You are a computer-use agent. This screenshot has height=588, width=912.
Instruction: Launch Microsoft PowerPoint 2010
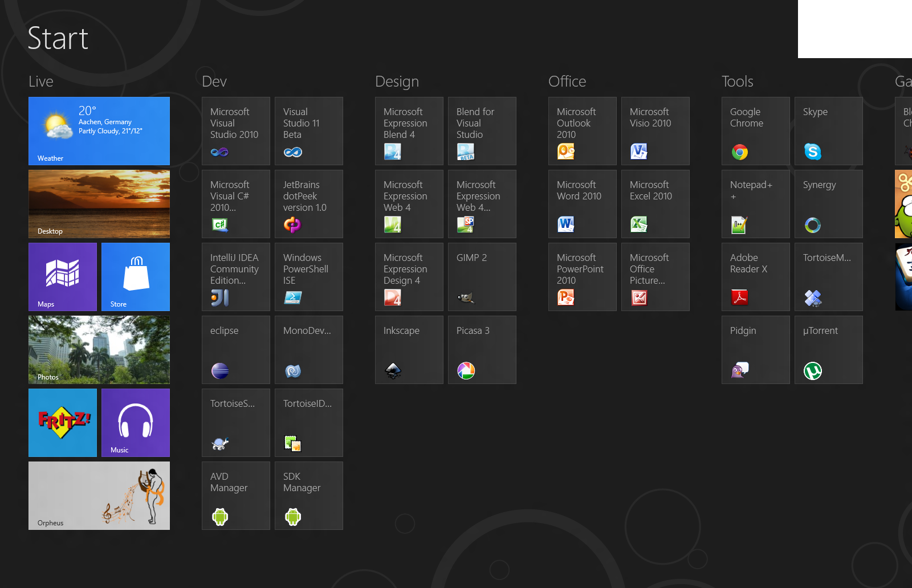583,277
